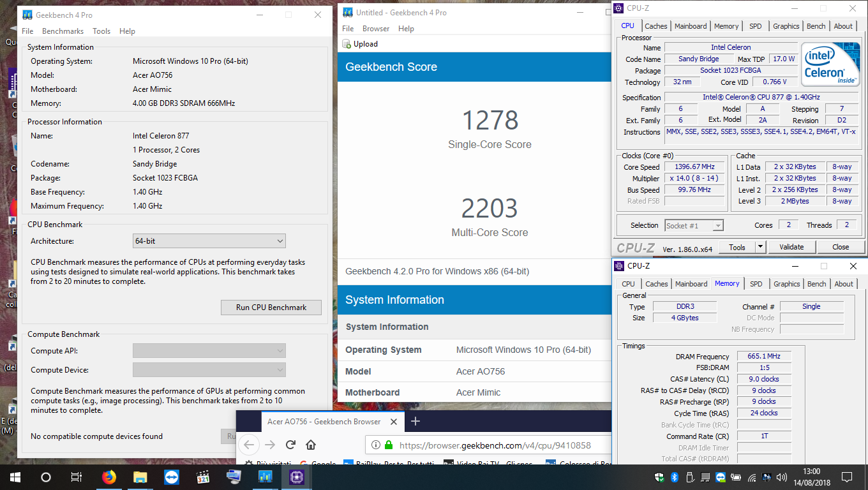Click the Intel Celeron inside logo
Viewport: 868px width, 490px height.
click(830, 64)
